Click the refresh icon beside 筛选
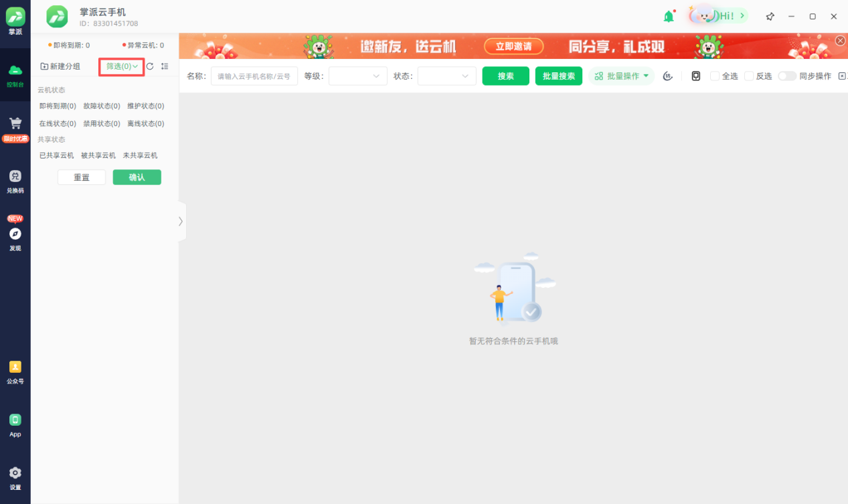The height and width of the screenshot is (504, 848). click(x=150, y=66)
